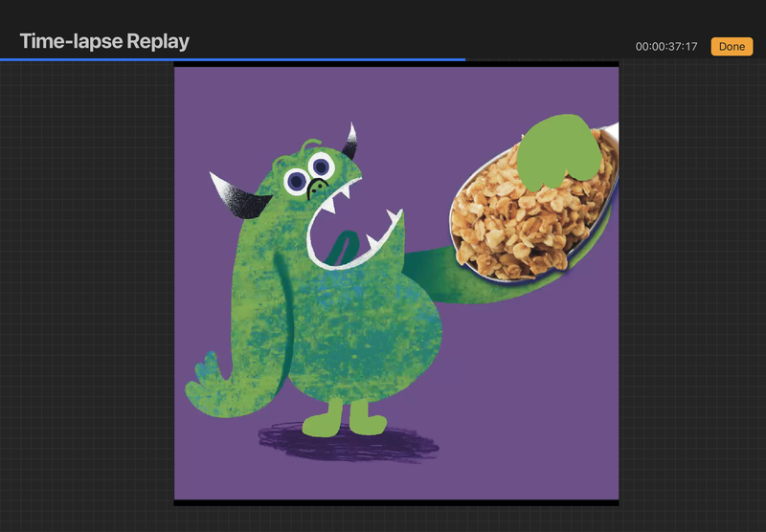The image size is (766, 532).
Task: Click the monster's small right horn
Action: [351, 140]
